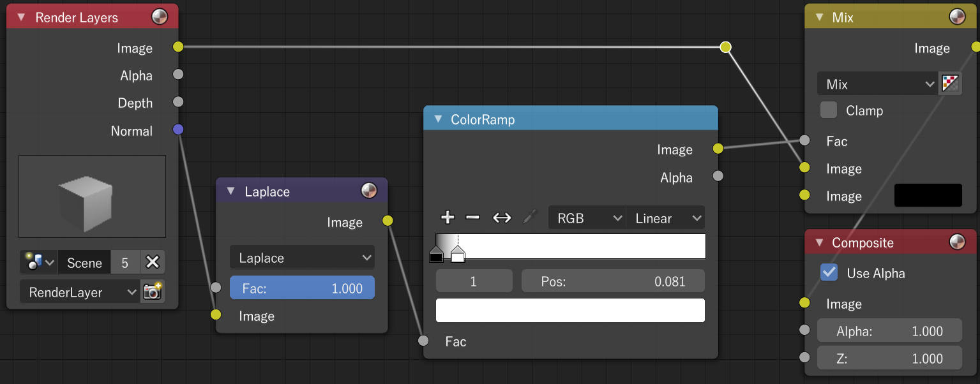Click the ColorRamp node title
The width and height of the screenshot is (980, 384).
pyautogui.click(x=483, y=119)
